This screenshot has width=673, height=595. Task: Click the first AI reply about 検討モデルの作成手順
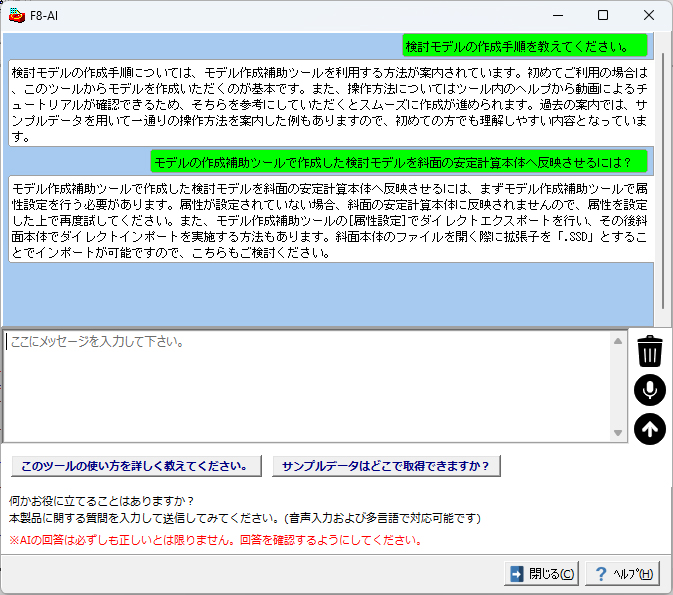pyautogui.click(x=331, y=104)
